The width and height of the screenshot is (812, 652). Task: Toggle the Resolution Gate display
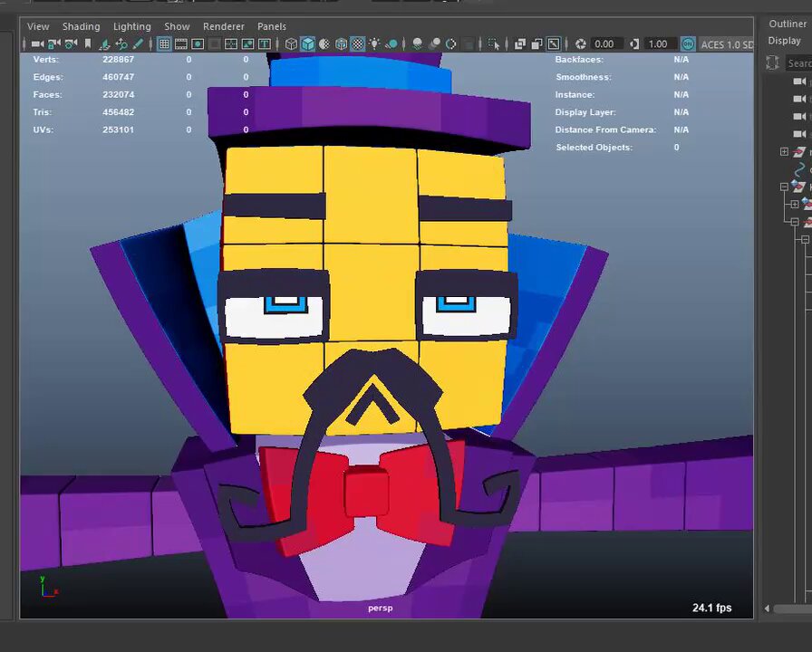tap(198, 44)
